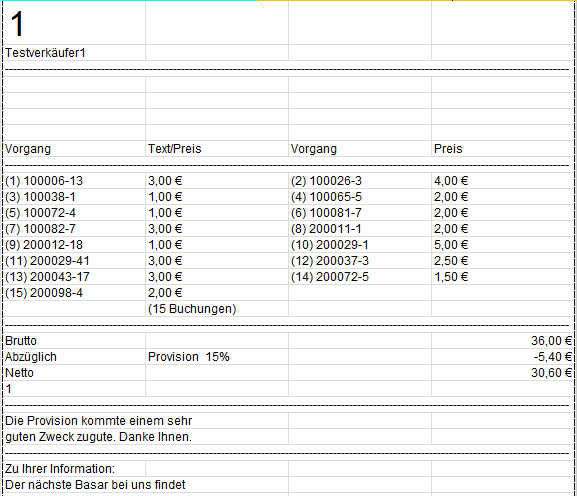The width and height of the screenshot is (577, 496).
Task: Select cell containing (2) 100026-3
Action: click(x=360, y=181)
